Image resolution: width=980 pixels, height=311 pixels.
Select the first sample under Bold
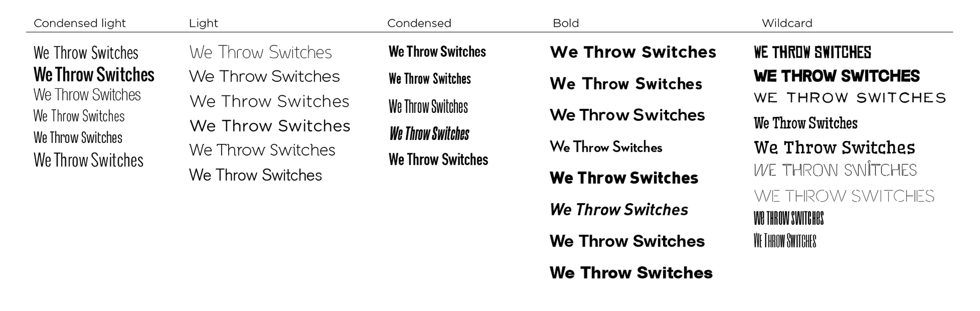pyautogui.click(x=633, y=52)
